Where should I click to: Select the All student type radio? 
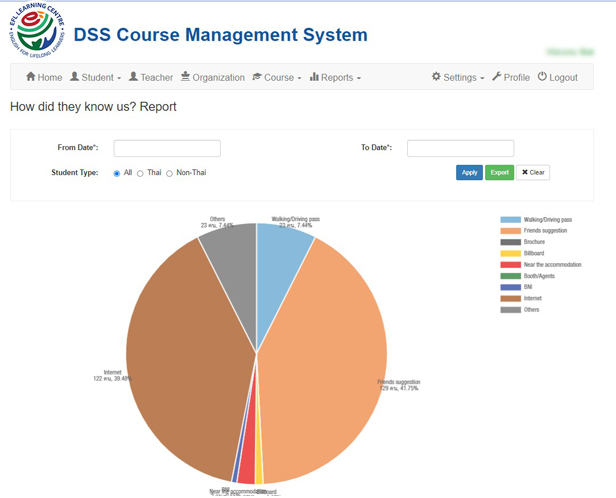pos(116,173)
